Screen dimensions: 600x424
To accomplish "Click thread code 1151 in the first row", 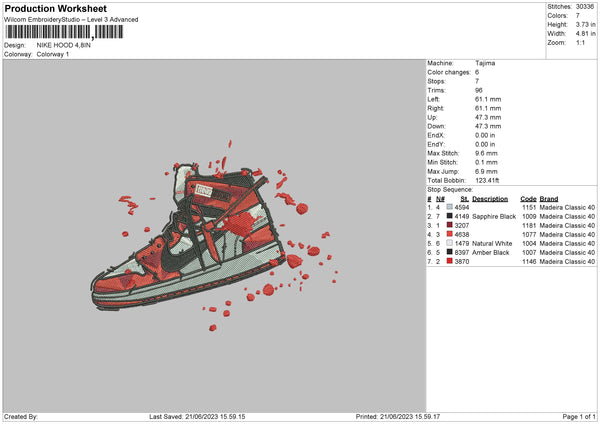I will coord(529,207).
